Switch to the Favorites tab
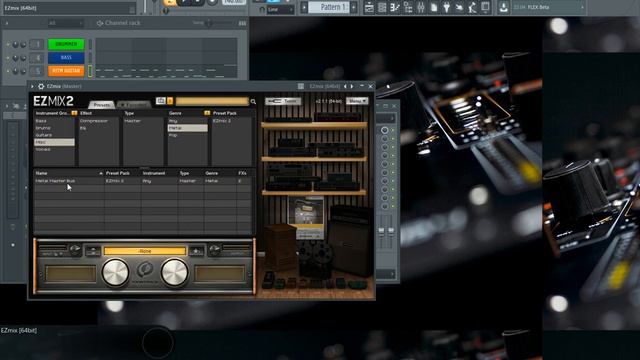 click(134, 105)
